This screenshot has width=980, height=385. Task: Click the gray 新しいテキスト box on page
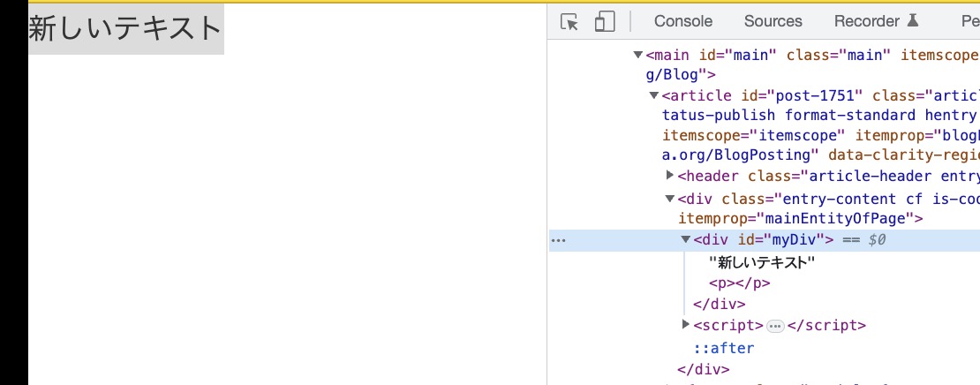(125, 29)
